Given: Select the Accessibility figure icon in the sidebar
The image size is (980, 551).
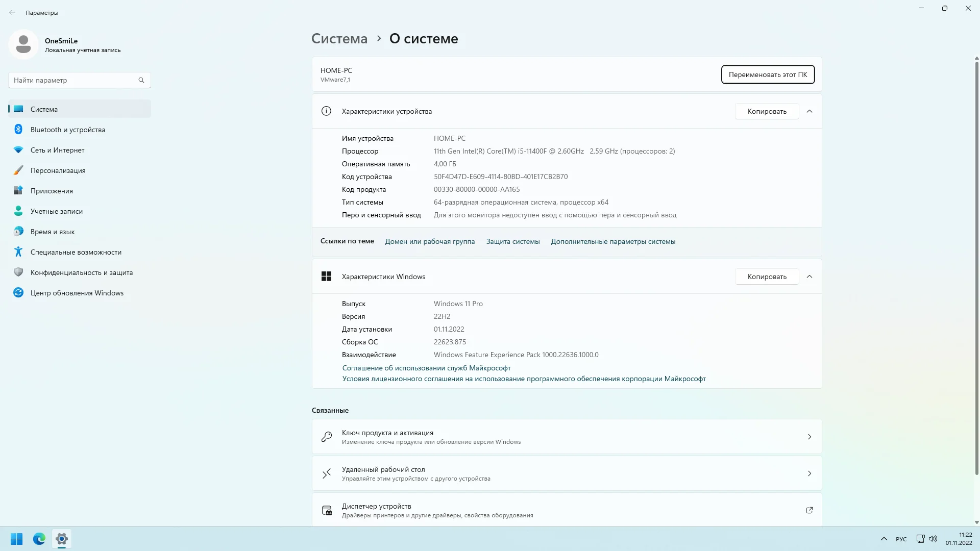Looking at the screenshot, I should pyautogui.click(x=18, y=252).
